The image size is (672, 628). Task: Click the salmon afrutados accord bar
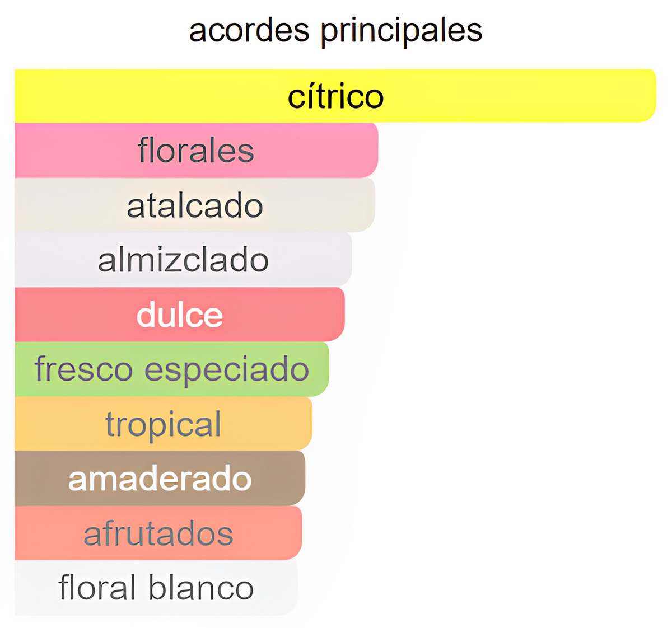pyautogui.click(x=158, y=533)
